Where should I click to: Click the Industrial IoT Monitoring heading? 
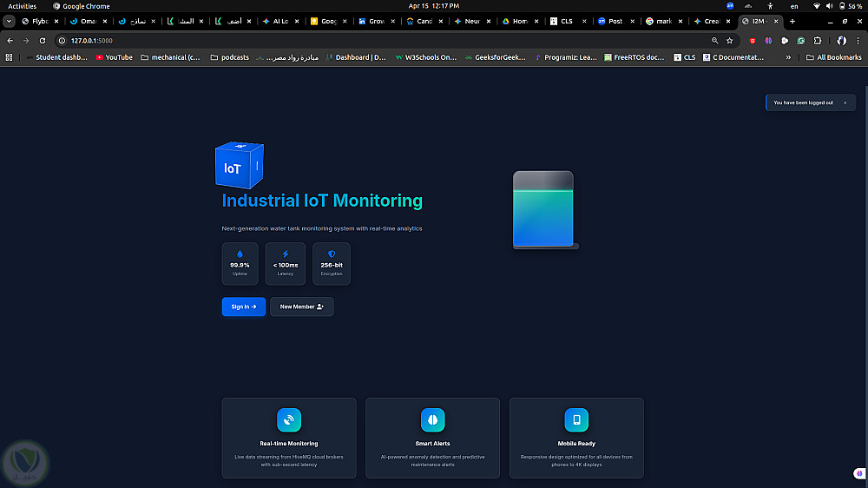pyautogui.click(x=322, y=201)
